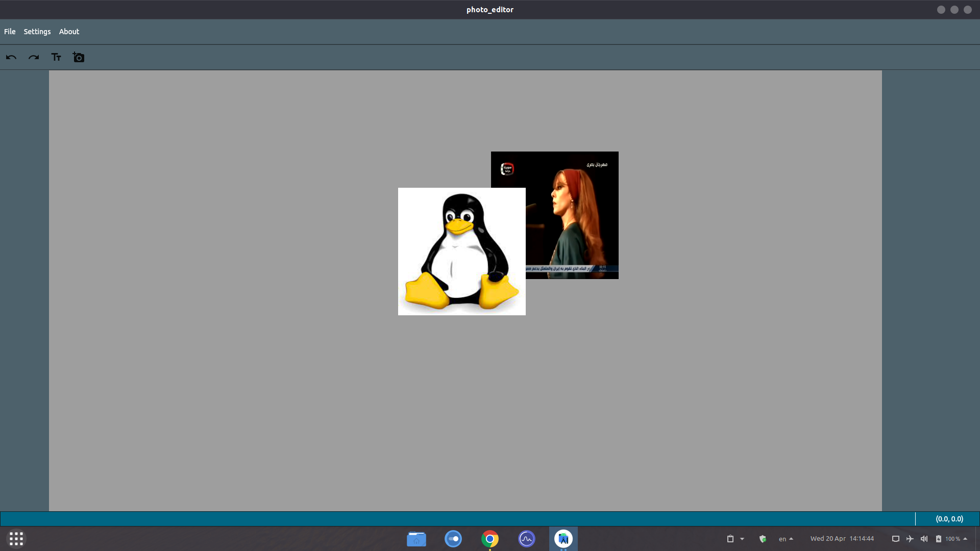Open the File menu
Screen dimensions: 980x551
pyautogui.click(x=10, y=32)
